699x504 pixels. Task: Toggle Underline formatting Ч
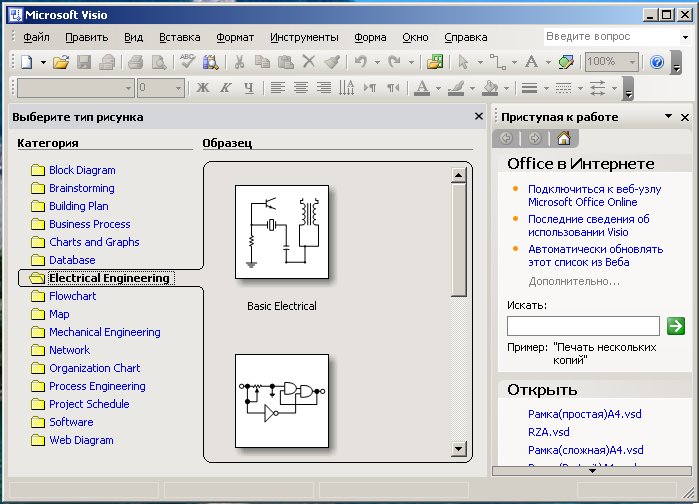click(249, 88)
